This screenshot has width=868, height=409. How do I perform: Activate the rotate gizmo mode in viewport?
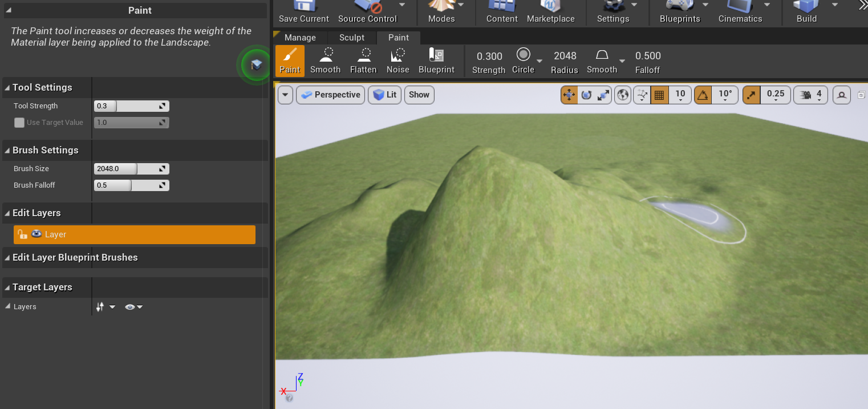(586, 95)
